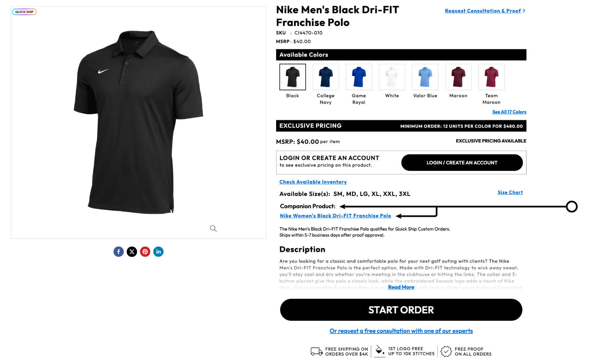Click the magnifying glass zoom icon

pyautogui.click(x=213, y=229)
